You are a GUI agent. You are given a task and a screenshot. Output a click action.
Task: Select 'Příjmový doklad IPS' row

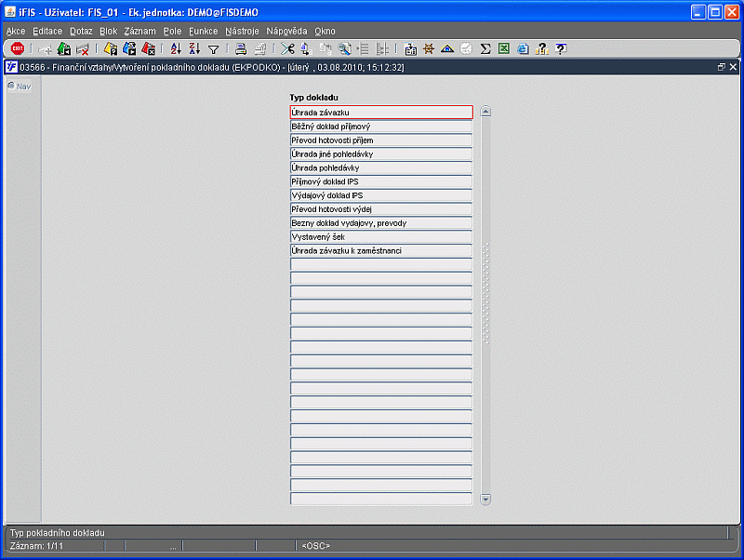pyautogui.click(x=381, y=181)
